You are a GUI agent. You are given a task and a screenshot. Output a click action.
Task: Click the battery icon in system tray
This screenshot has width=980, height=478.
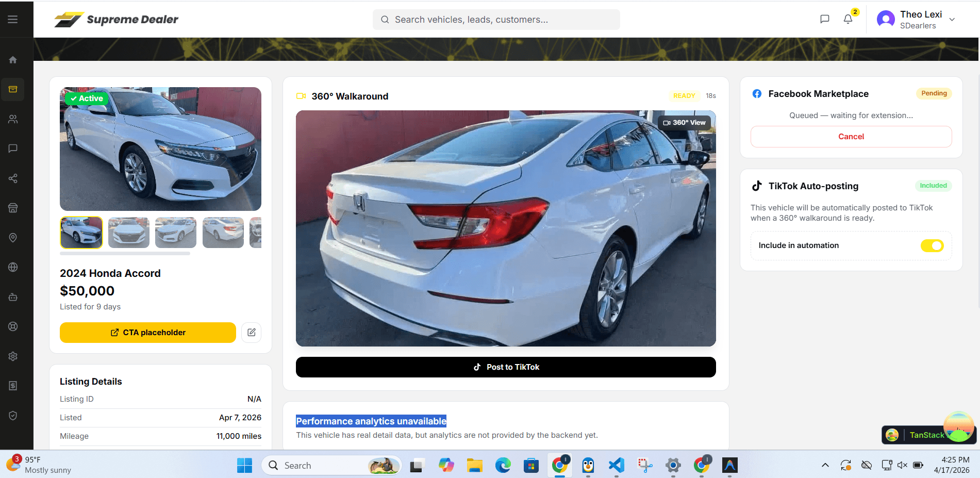pos(918,465)
